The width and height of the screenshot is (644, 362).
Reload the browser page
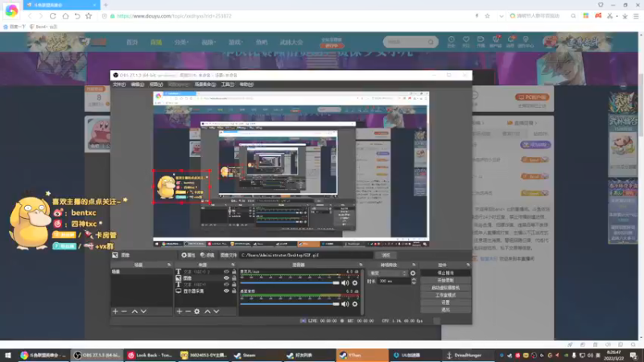[52, 16]
